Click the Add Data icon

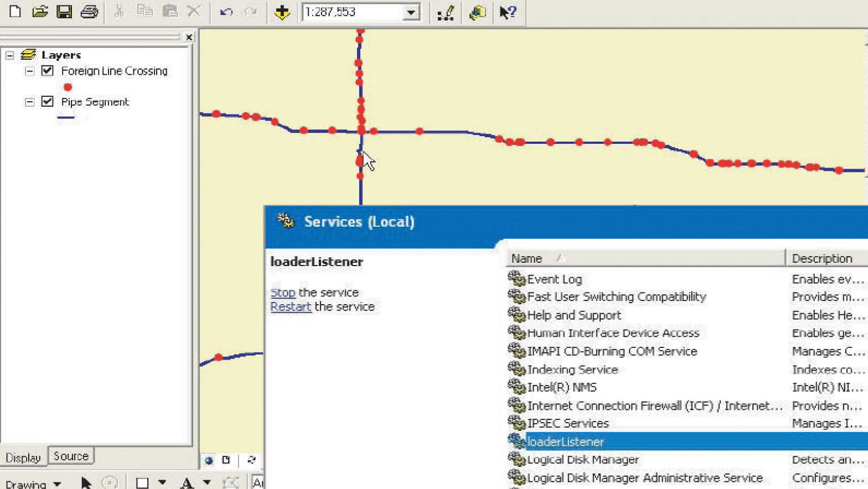click(x=282, y=12)
